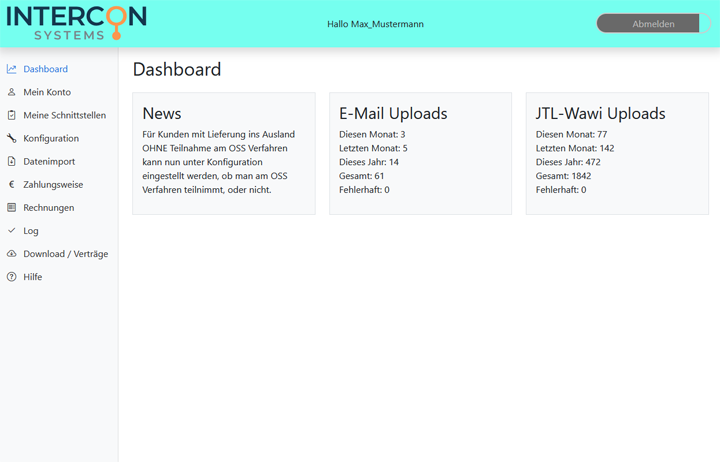720x462 pixels.
Task: Open the Download / Verträge page
Action: 66,254
